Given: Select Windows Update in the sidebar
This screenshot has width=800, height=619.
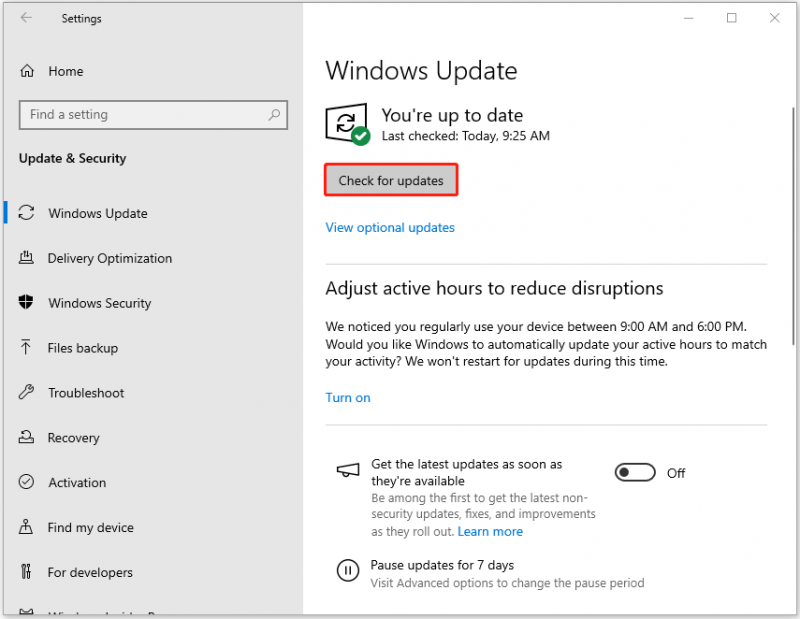Looking at the screenshot, I should point(98,213).
